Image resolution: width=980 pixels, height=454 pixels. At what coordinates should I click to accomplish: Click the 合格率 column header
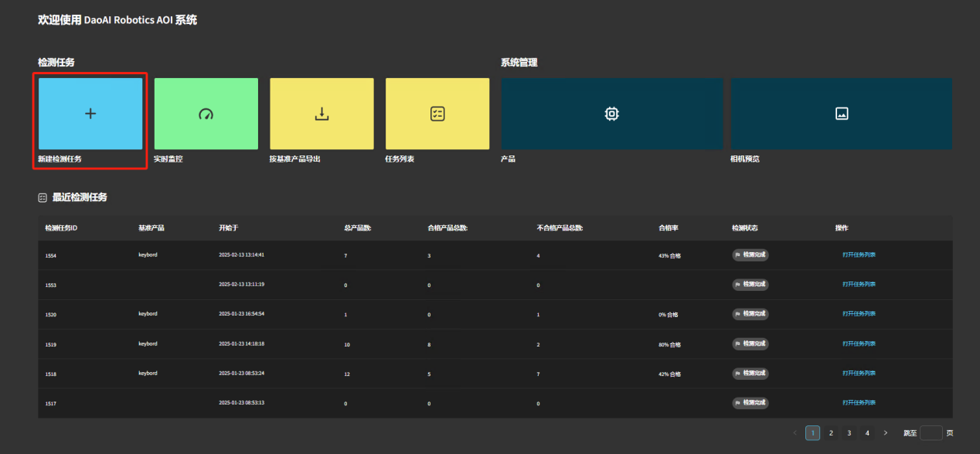(x=669, y=228)
